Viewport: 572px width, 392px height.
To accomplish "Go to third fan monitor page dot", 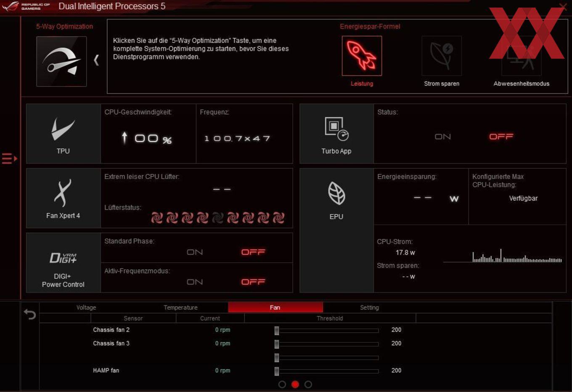I will (x=308, y=384).
